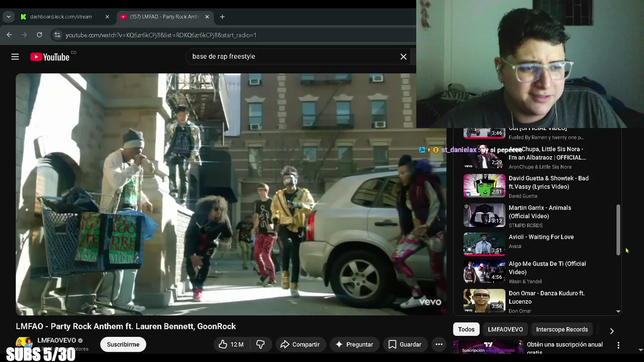
Task: Play Martin Garrix - Animals thumbnail
Action: (484, 215)
